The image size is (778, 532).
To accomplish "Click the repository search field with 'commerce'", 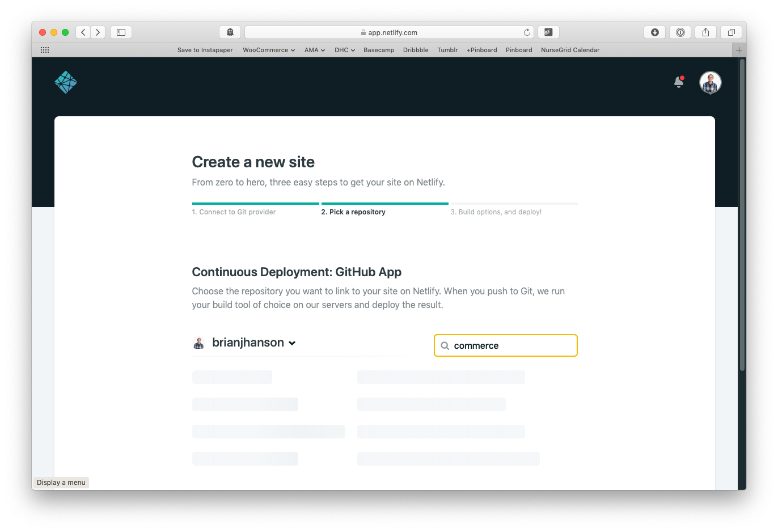I will (x=506, y=345).
